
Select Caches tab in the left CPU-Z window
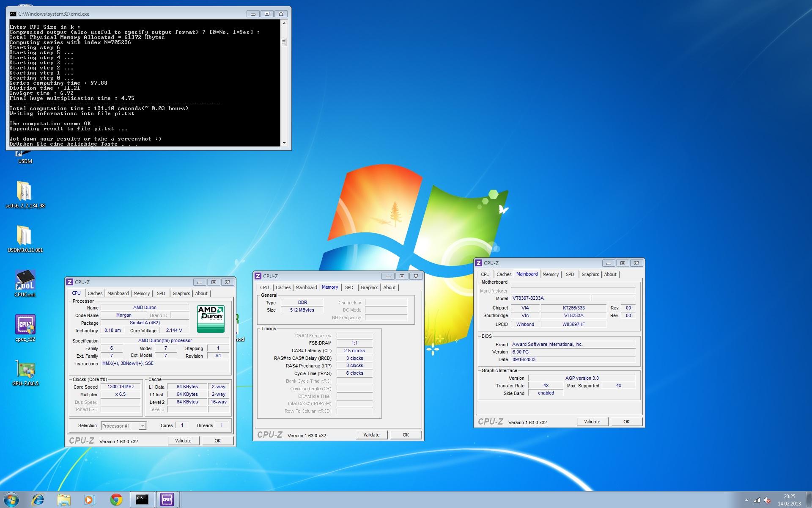pyautogui.click(x=95, y=293)
